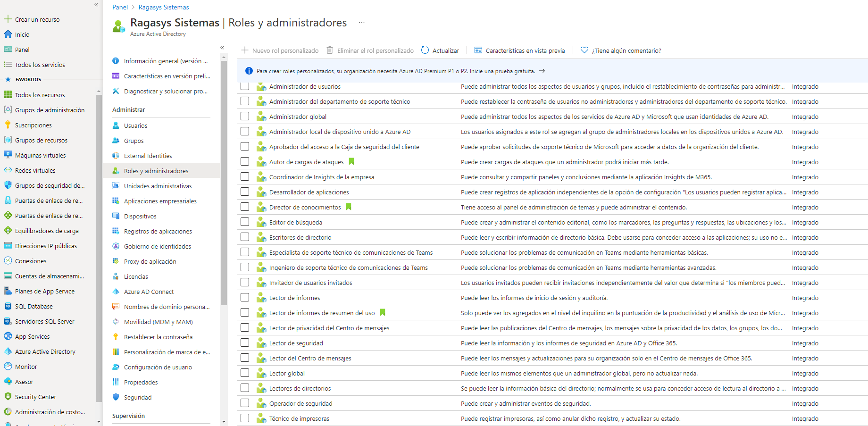
Task: Click the heart feedback icon
Action: pyautogui.click(x=584, y=50)
